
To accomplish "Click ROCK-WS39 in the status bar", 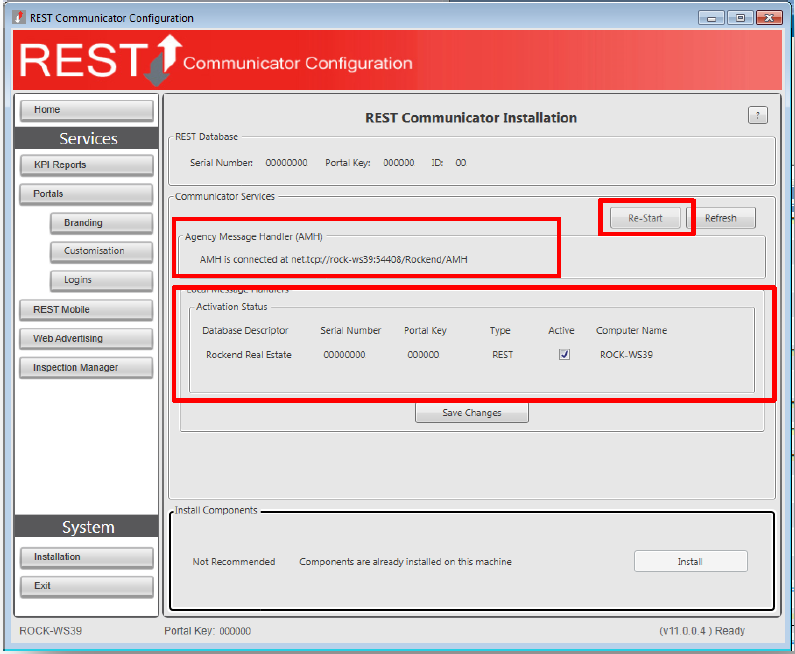I will tap(50, 631).
